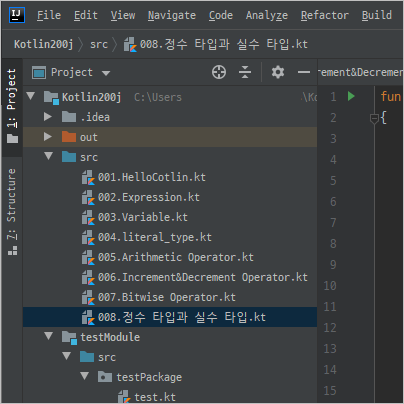The image size is (404, 404).
Task: Open Project panel settings gear
Action: [278, 72]
